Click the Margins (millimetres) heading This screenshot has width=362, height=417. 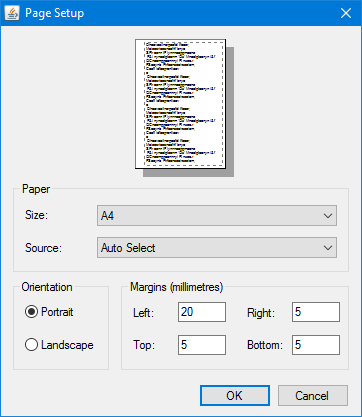pos(176,287)
